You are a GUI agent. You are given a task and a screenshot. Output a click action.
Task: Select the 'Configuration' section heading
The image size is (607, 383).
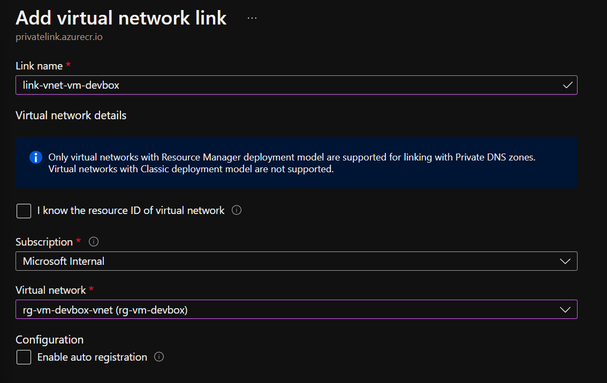[x=50, y=340]
